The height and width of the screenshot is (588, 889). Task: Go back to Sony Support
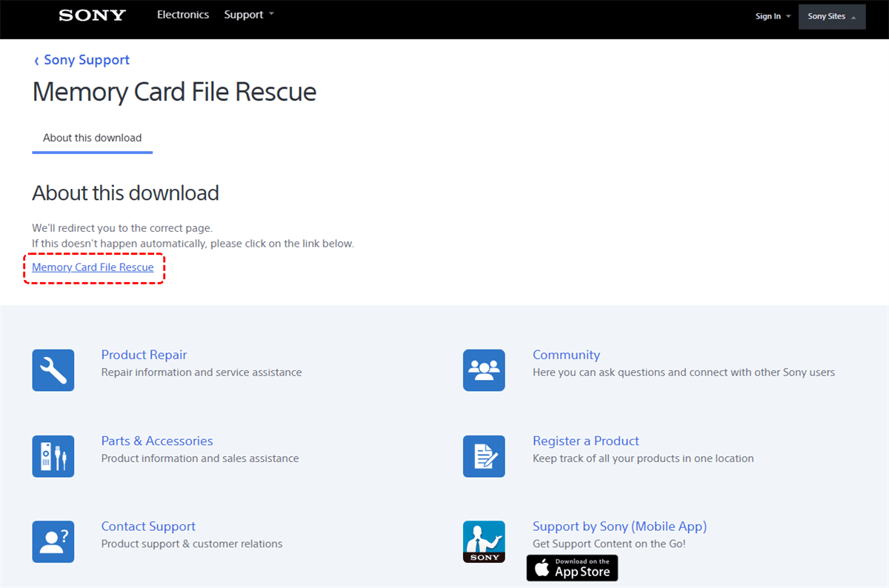81,60
